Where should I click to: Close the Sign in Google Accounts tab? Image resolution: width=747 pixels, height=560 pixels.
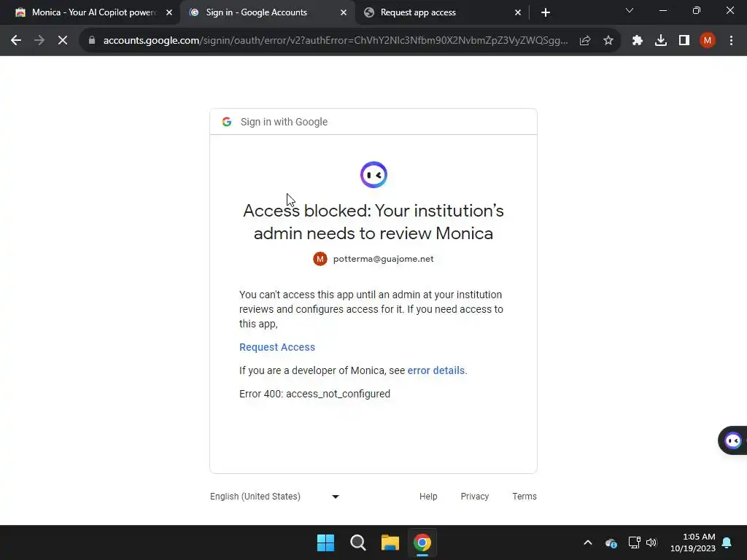click(344, 12)
